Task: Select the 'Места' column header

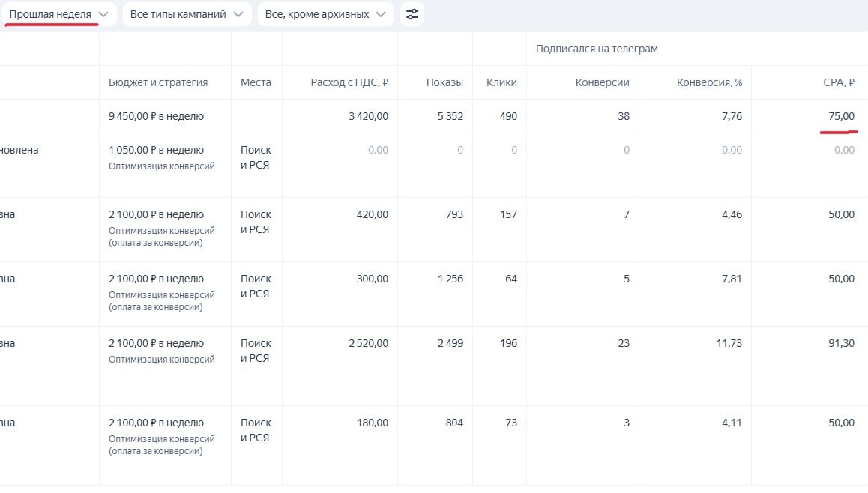Action: point(256,82)
